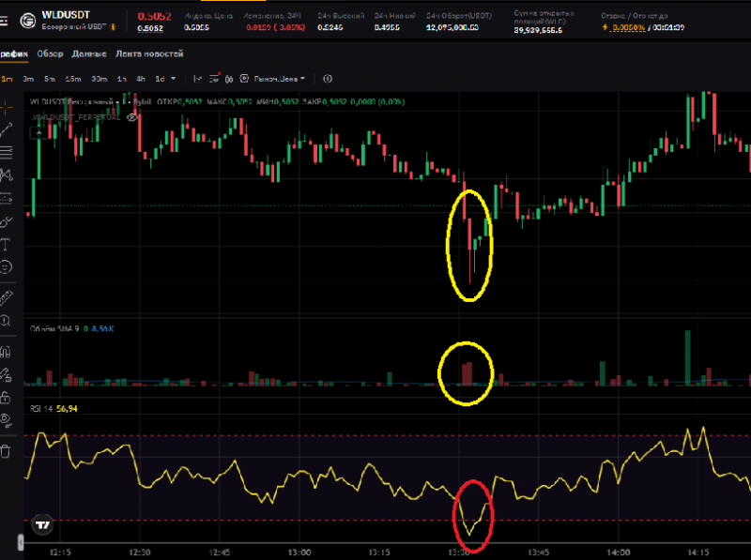Image resolution: width=751 pixels, height=560 pixels.
Task: Click the 14:00 time axis label
Action: click(x=618, y=552)
